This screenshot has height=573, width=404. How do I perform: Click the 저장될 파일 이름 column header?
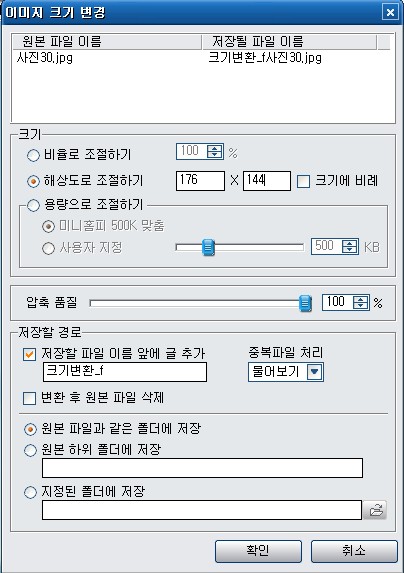click(x=289, y=42)
